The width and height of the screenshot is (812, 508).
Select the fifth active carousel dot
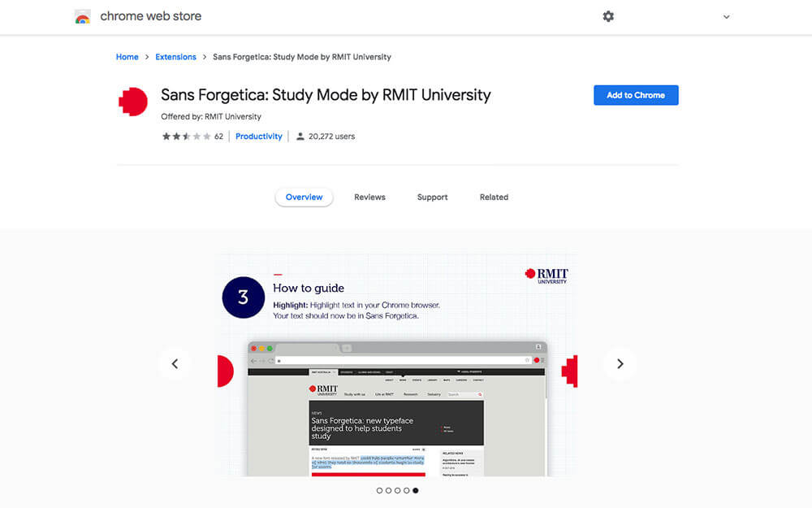[415, 490]
